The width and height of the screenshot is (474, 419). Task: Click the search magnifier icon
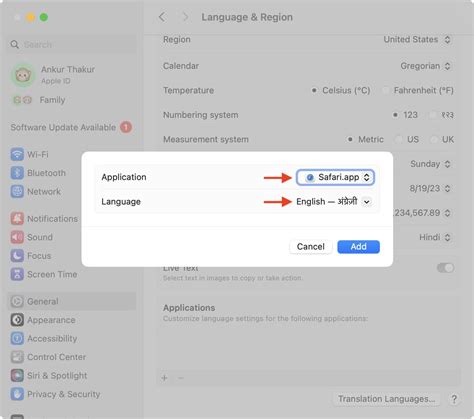coord(15,44)
